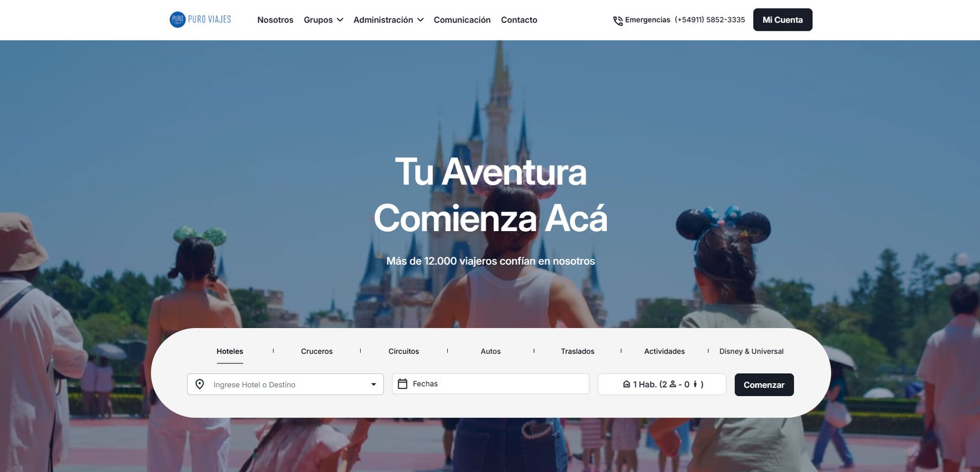Click the emergency number (+54911) 5852-3335
The height and width of the screenshot is (472, 980).
coord(710,20)
